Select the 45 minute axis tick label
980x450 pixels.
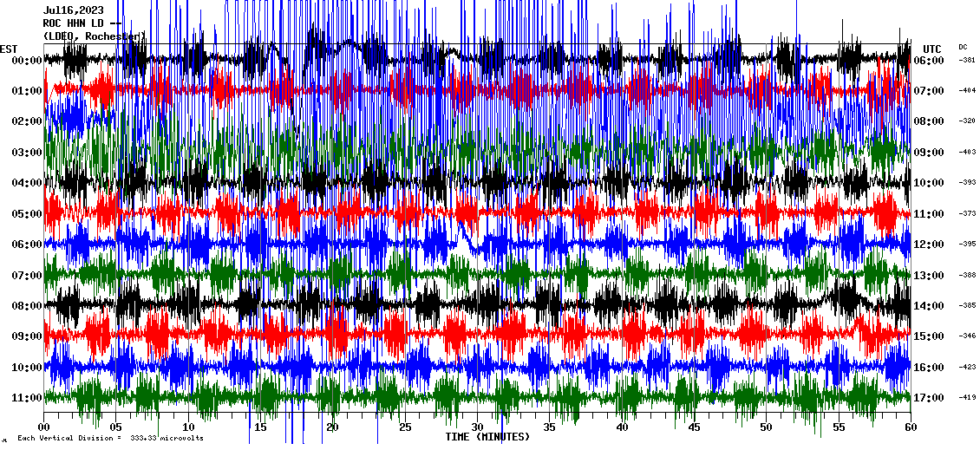694,427
